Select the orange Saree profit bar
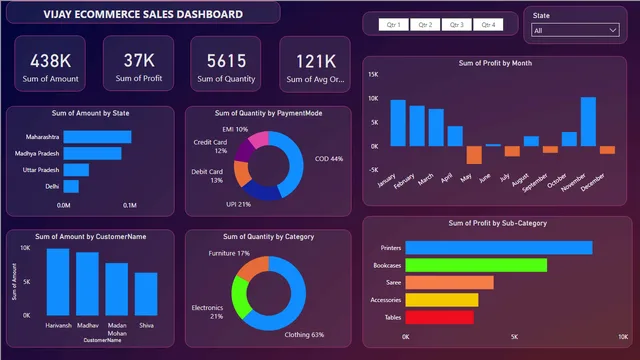The height and width of the screenshot is (360, 640). pos(449,282)
